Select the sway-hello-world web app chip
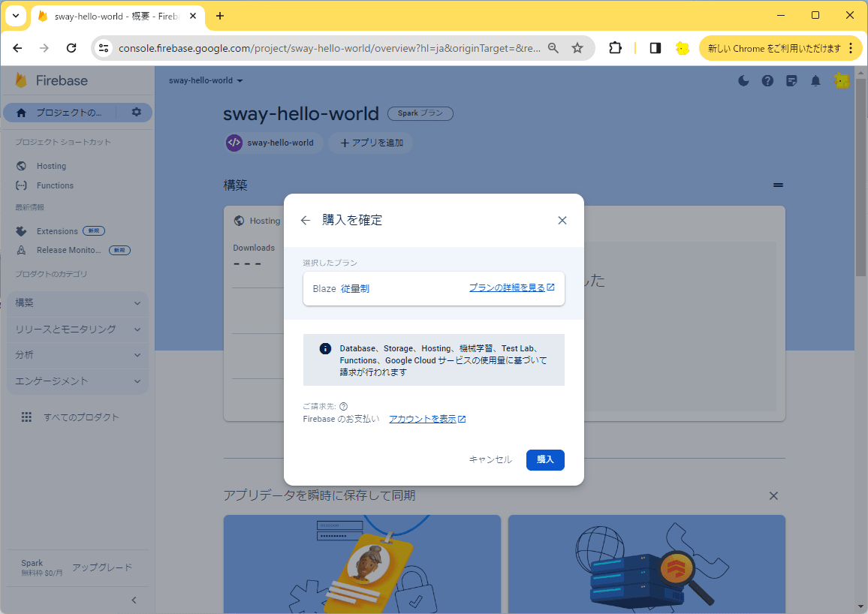This screenshot has height=614, width=868. pos(273,143)
